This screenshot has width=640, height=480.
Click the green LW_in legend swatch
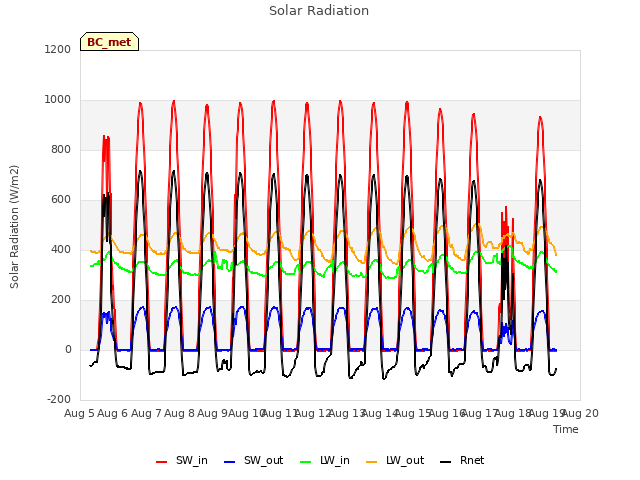306,462
